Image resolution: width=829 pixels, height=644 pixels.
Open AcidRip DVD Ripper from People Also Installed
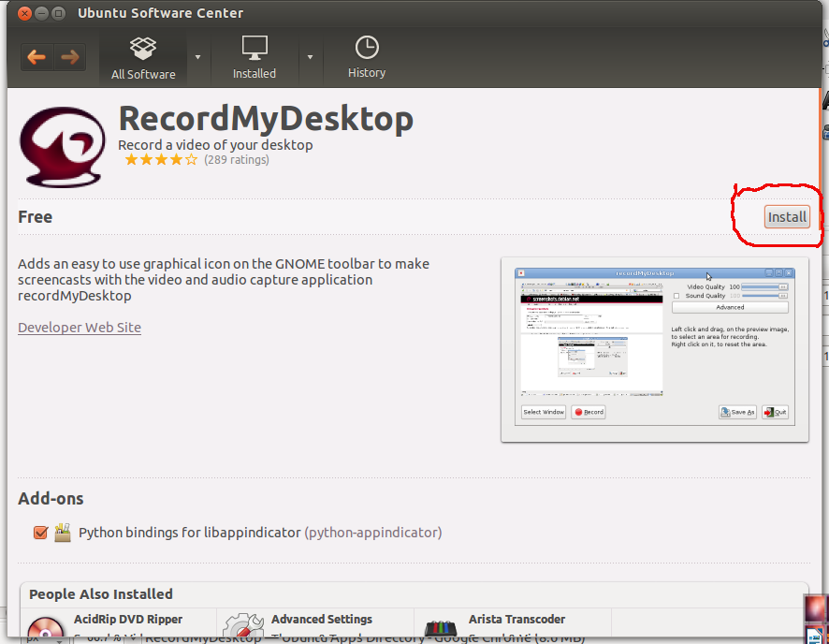click(x=128, y=619)
